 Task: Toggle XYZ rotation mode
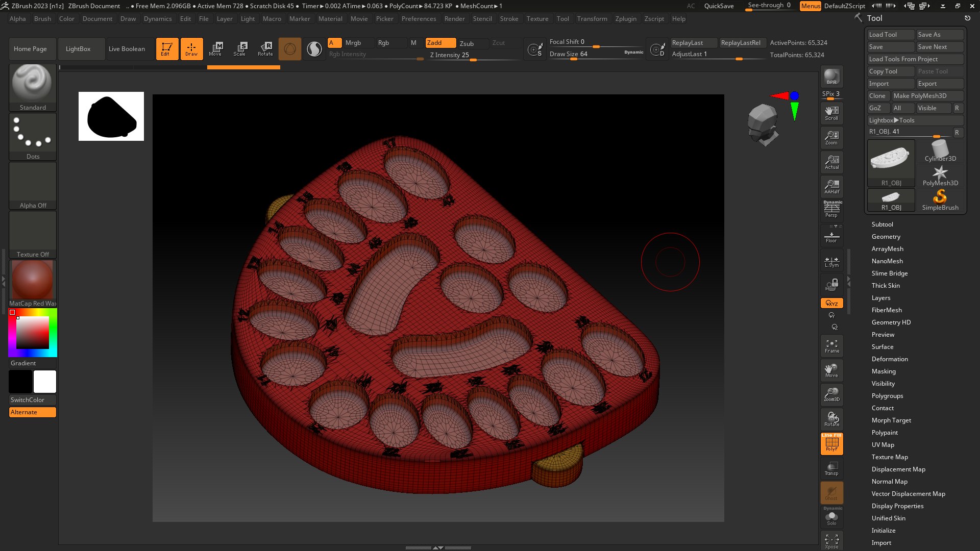[x=831, y=303]
